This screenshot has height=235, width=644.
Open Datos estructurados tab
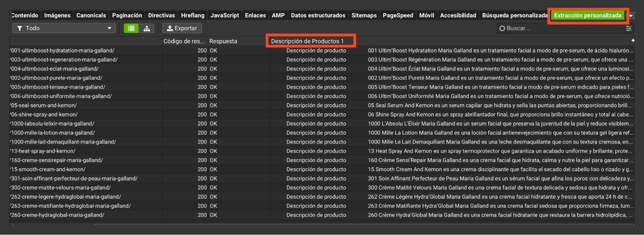(318, 15)
